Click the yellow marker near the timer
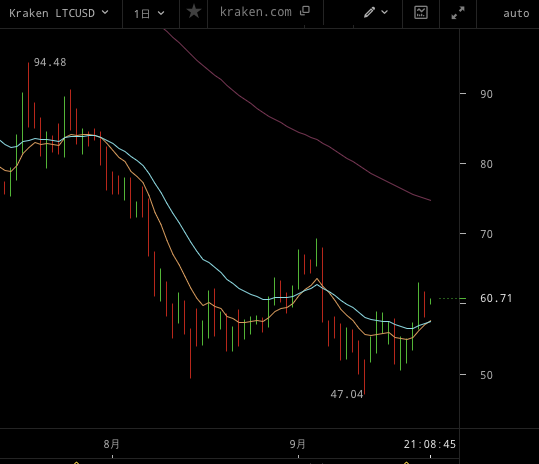Screen dimensions: 539x464 [407, 463]
